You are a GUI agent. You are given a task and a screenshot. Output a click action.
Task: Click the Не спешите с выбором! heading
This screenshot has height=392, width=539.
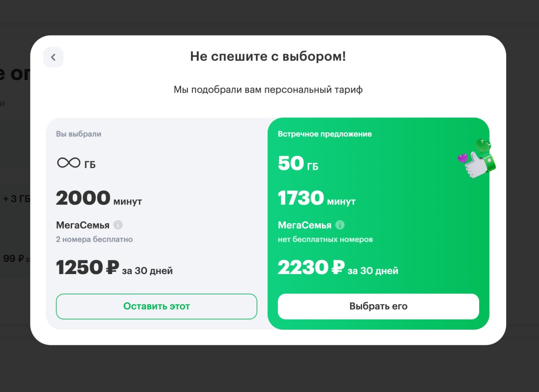pos(268,56)
